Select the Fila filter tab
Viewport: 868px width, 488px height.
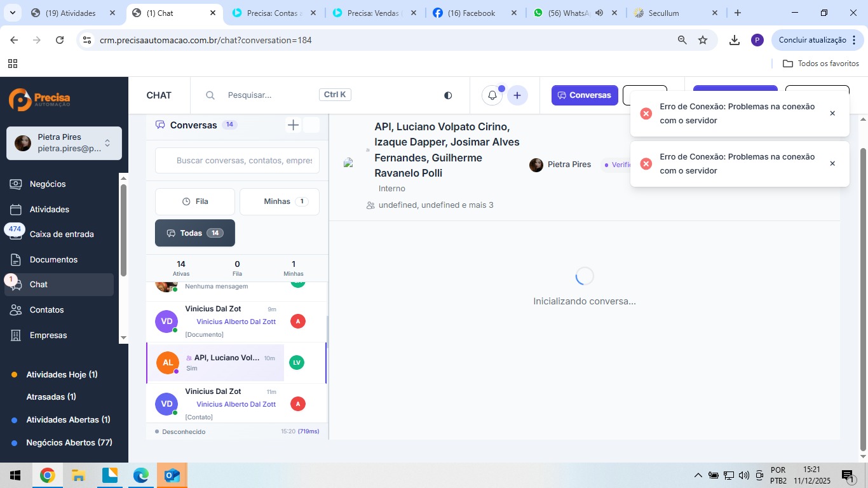pos(195,201)
